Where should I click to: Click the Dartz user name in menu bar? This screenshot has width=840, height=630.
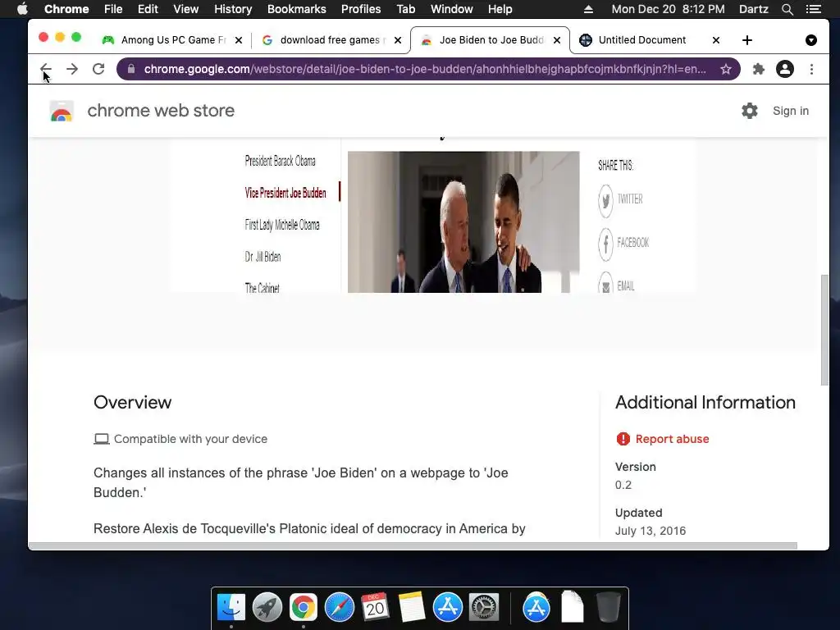[x=753, y=9]
